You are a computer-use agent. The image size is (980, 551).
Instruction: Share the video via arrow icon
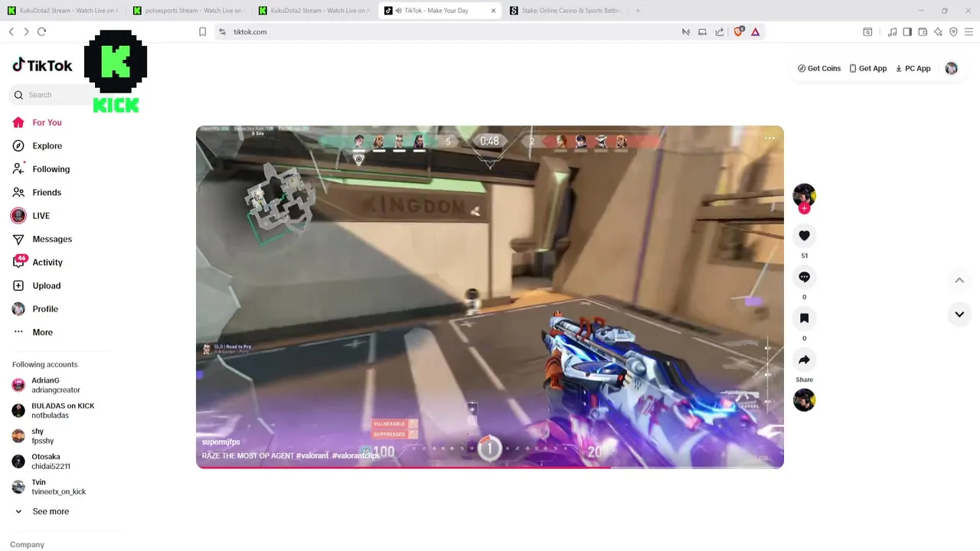pyautogui.click(x=804, y=360)
